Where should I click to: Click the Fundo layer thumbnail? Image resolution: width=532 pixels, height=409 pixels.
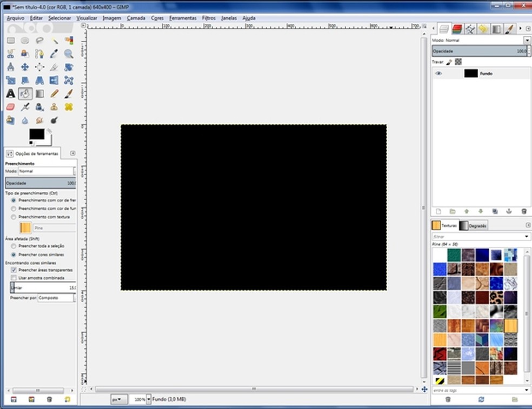click(x=471, y=73)
